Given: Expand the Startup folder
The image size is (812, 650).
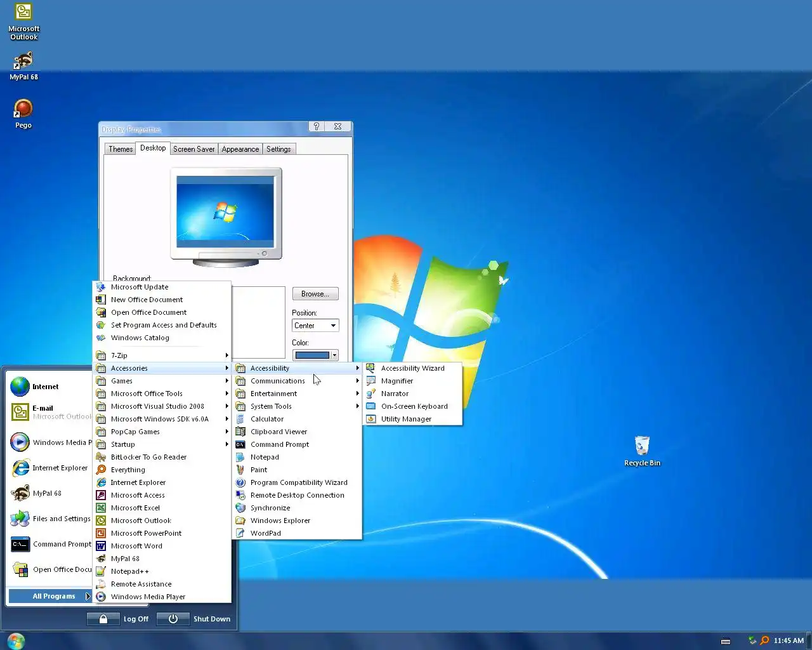Looking at the screenshot, I should 162,444.
